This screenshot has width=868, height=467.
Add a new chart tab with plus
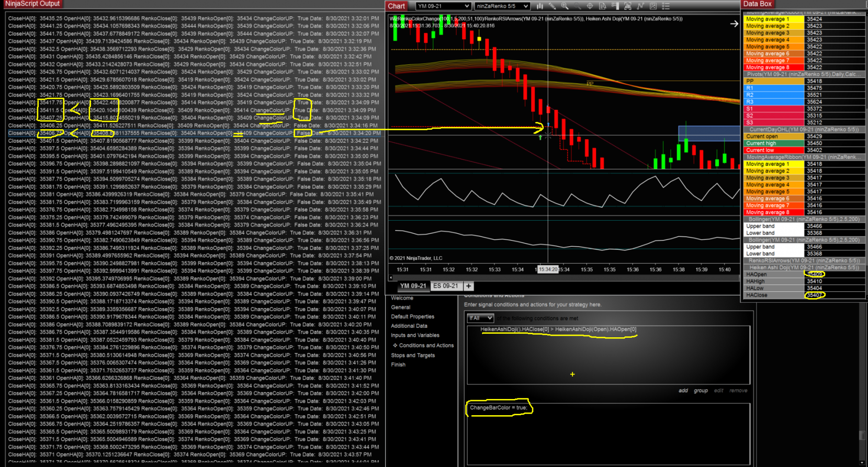tap(469, 286)
